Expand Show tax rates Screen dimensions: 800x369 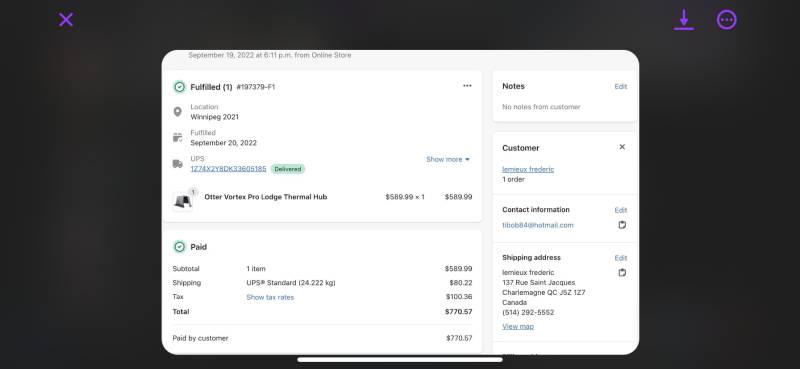click(x=270, y=297)
